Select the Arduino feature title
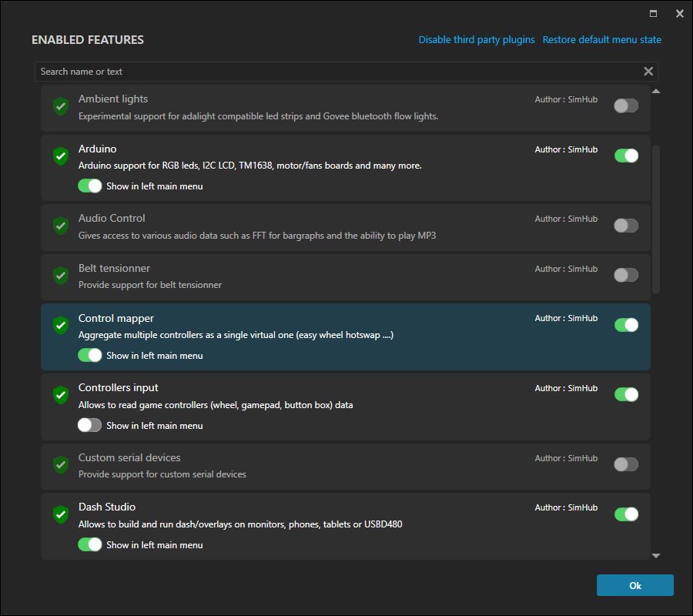The width and height of the screenshot is (693, 616). click(x=97, y=149)
